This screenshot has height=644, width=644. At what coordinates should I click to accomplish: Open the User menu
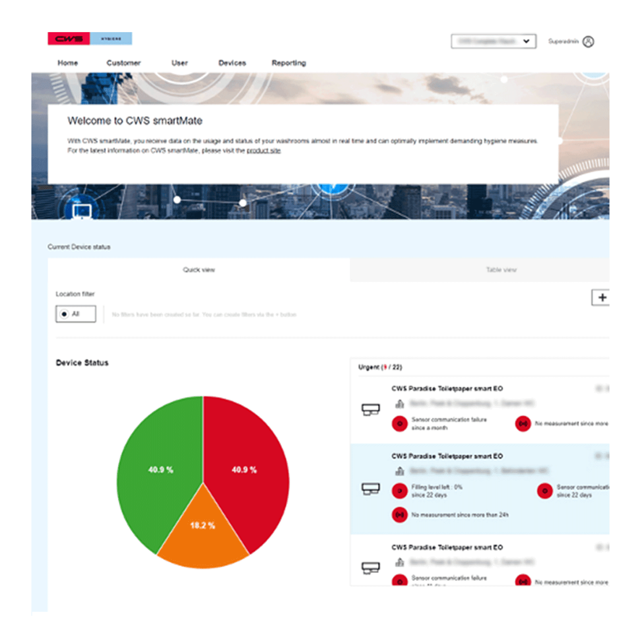pyautogui.click(x=180, y=63)
